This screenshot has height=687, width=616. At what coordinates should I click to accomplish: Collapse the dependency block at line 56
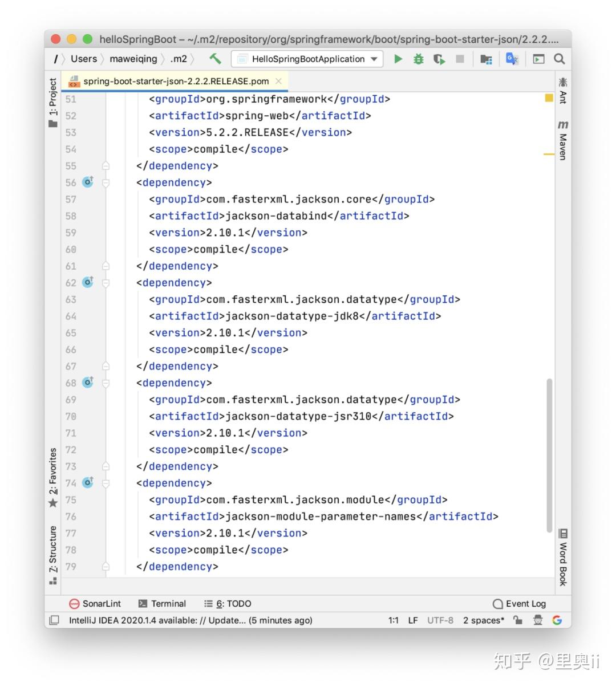(106, 183)
